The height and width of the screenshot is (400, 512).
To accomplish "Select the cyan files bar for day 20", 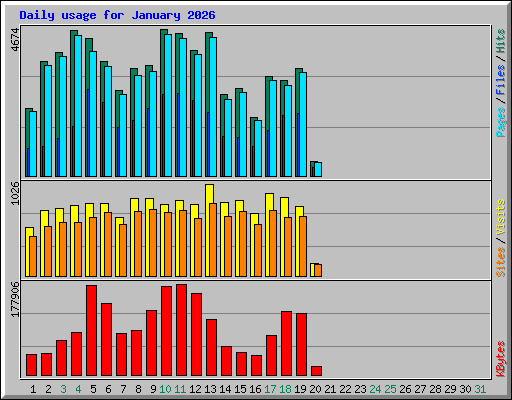I will click(x=318, y=170).
